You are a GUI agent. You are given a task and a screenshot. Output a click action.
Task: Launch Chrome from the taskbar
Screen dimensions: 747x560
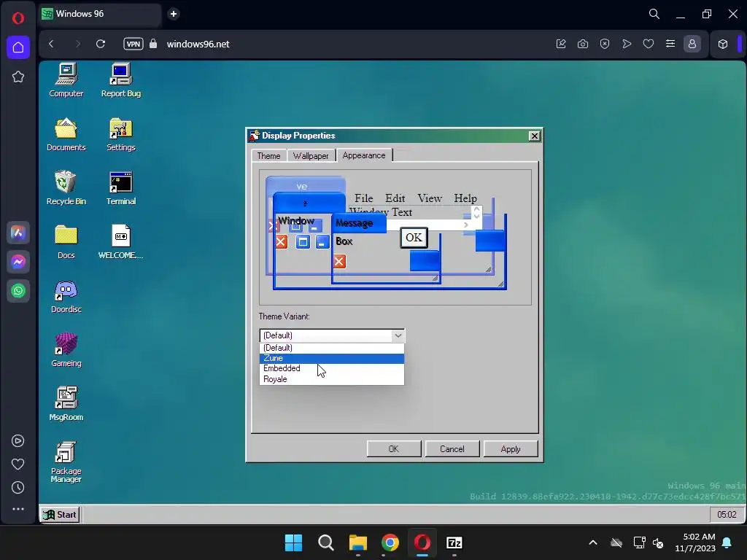click(390, 542)
